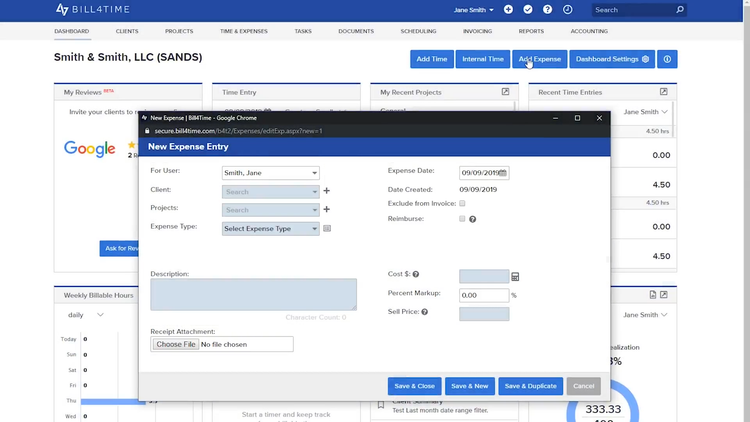
Task: Click Choose File for receipt attachment
Action: tap(176, 344)
